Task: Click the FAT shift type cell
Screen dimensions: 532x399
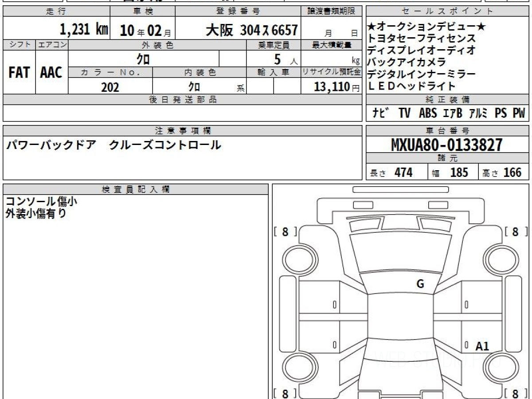Action: [x=19, y=72]
